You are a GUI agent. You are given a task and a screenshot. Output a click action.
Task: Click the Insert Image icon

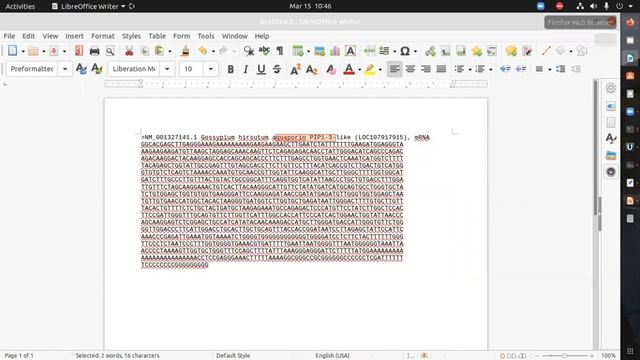319,51
